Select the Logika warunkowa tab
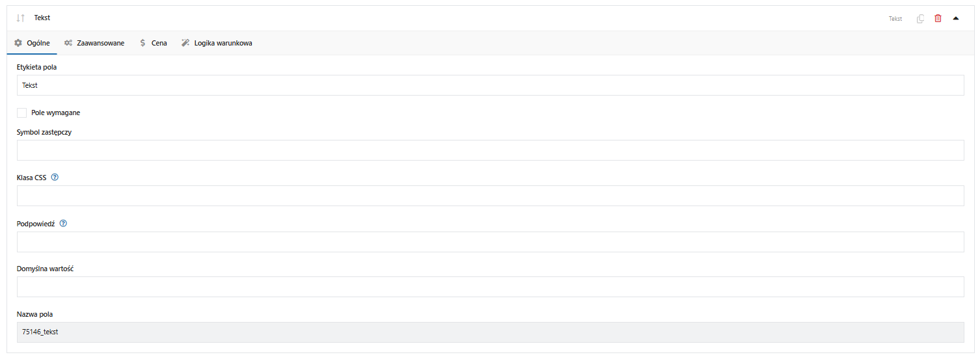Viewport: 980px width, 359px height. pos(217,43)
